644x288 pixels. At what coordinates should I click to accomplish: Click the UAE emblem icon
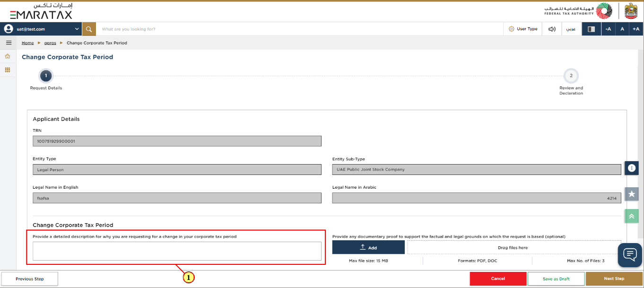pos(631,11)
